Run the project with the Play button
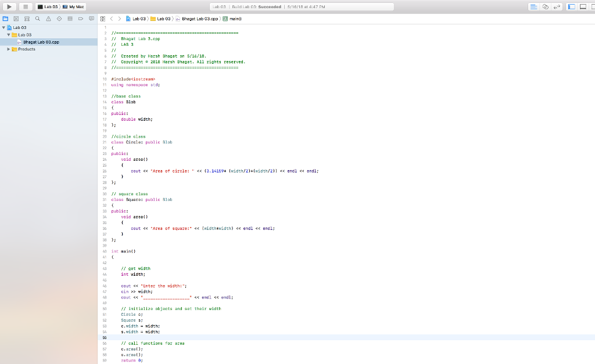Viewport: 595px width, 364px height. (9, 6)
